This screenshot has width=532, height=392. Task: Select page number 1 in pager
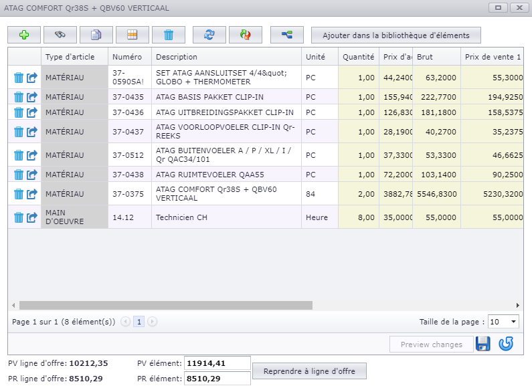click(x=139, y=322)
